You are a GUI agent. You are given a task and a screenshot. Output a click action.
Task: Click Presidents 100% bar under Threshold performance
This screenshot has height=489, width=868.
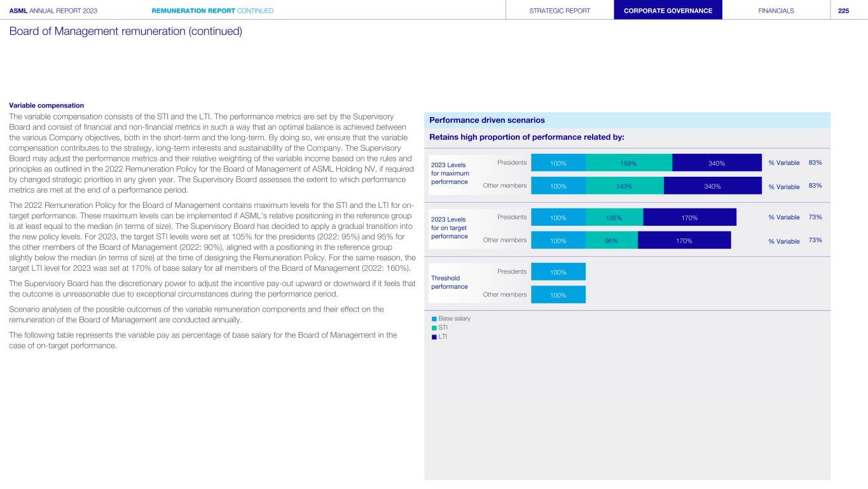coord(558,272)
